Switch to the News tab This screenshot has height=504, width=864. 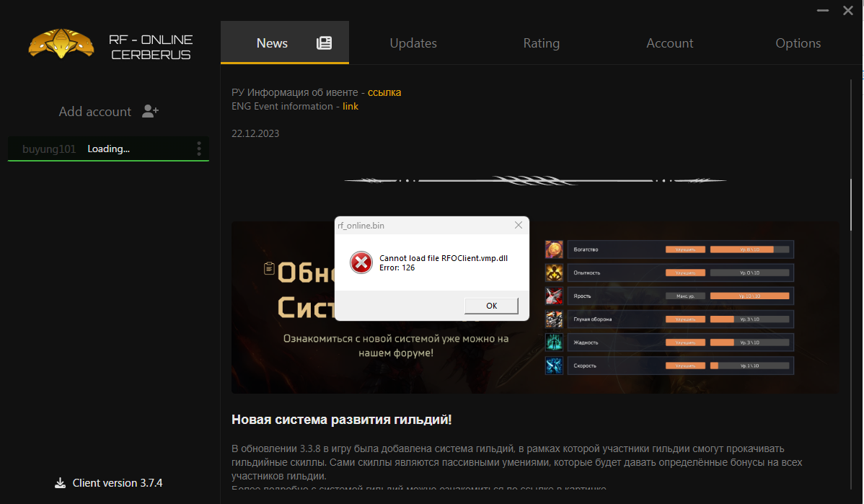(x=285, y=43)
